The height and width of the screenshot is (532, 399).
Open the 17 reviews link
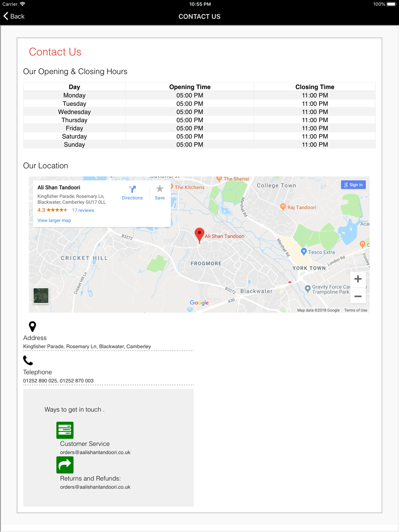tap(83, 211)
